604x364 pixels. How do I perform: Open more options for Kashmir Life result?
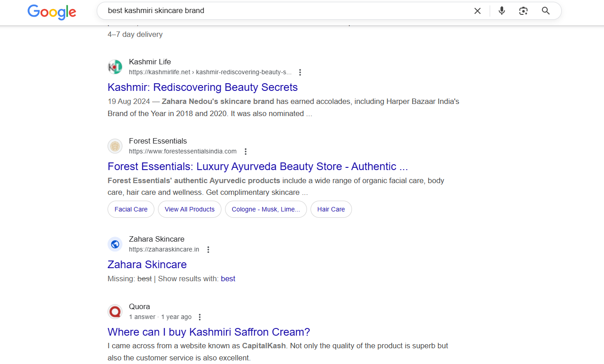[300, 72]
